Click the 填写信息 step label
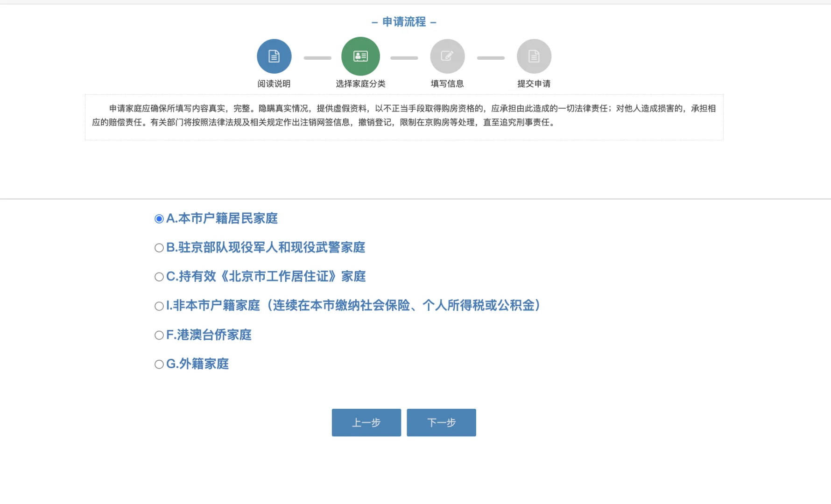 coord(447,84)
